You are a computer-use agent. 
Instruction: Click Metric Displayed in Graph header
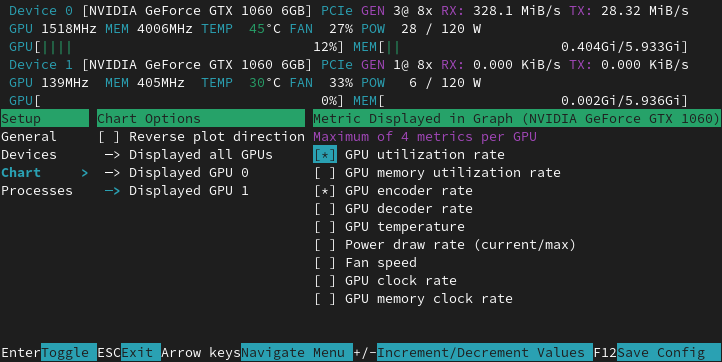pyautogui.click(x=517, y=118)
